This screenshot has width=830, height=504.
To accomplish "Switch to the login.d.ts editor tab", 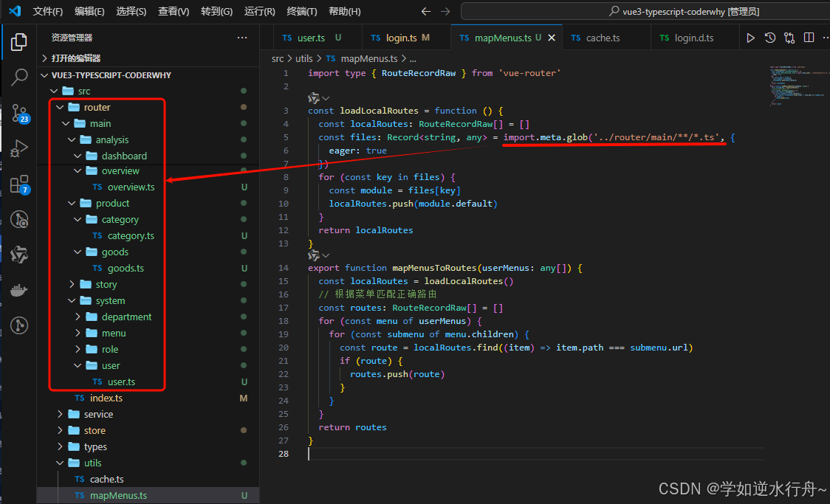I will click(694, 38).
